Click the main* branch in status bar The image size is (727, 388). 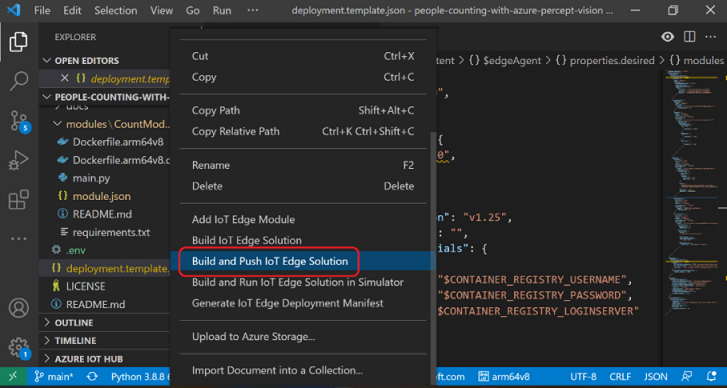tap(54, 377)
